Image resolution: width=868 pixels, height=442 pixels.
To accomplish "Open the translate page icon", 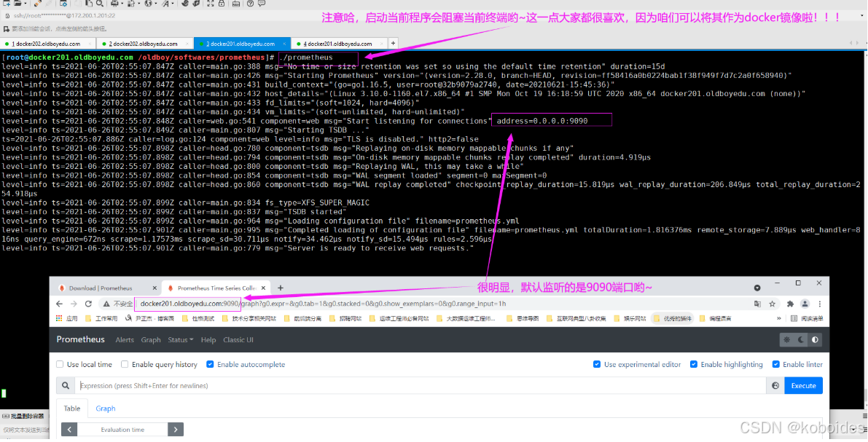I will tap(757, 304).
